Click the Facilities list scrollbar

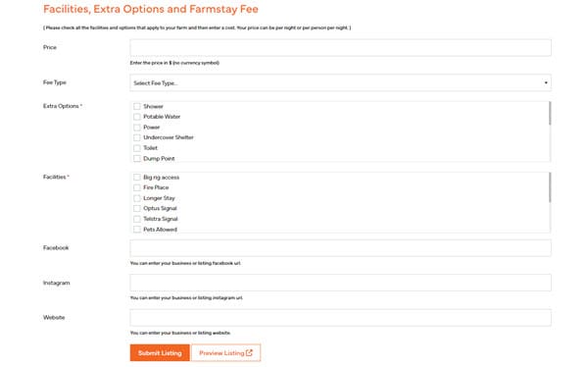(550, 187)
